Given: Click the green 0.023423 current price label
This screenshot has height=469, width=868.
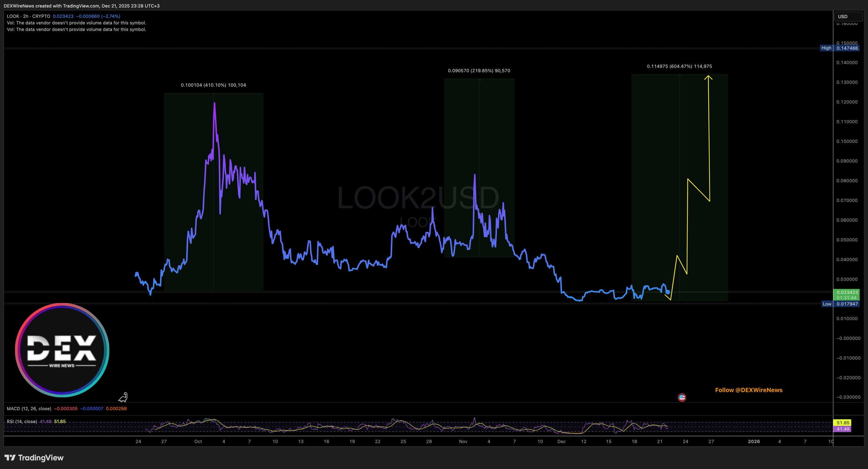Looking at the screenshot, I should point(847,292).
